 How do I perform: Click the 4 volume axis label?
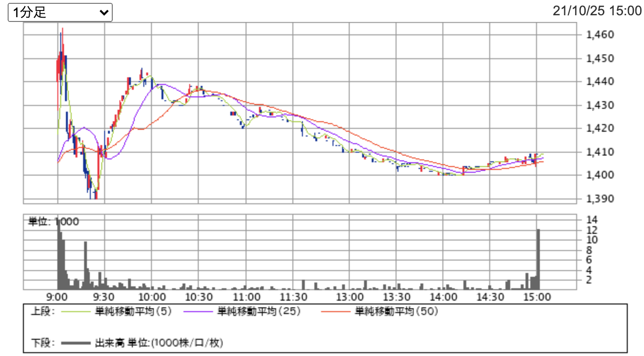[x=589, y=270]
